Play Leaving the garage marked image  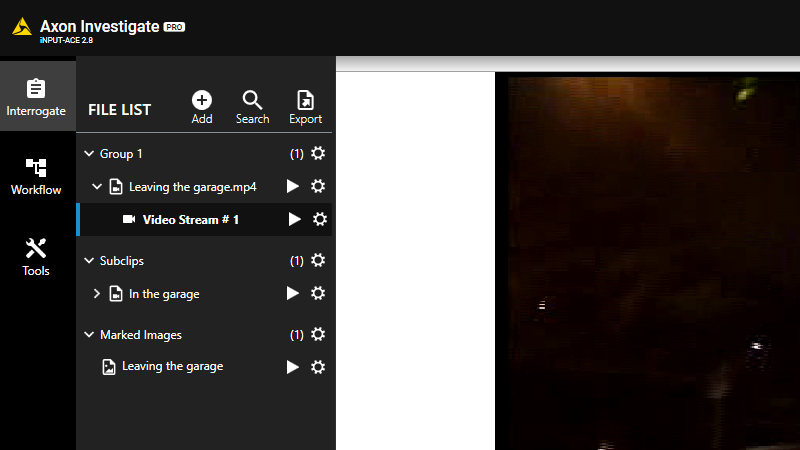pos(292,367)
